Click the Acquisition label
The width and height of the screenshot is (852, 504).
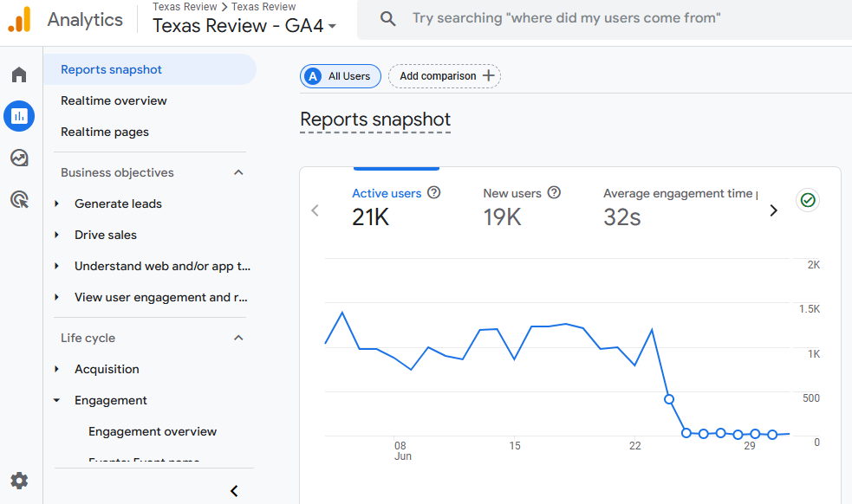107,369
